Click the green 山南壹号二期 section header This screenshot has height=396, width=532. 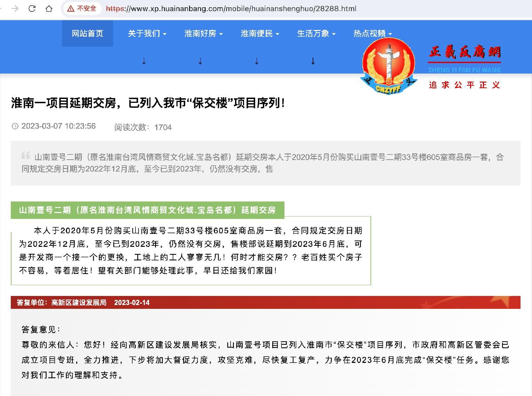(147, 210)
